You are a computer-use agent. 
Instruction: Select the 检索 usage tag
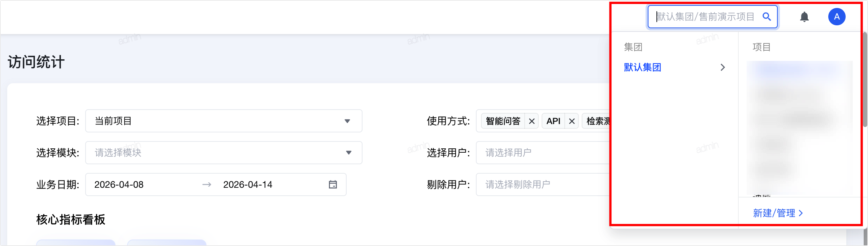(x=596, y=121)
